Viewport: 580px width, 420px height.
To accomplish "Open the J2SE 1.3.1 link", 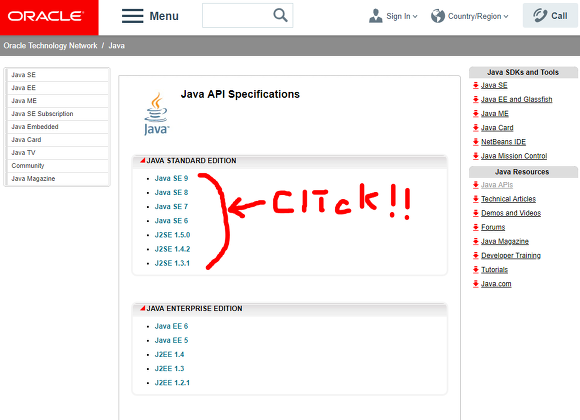I will click(172, 263).
